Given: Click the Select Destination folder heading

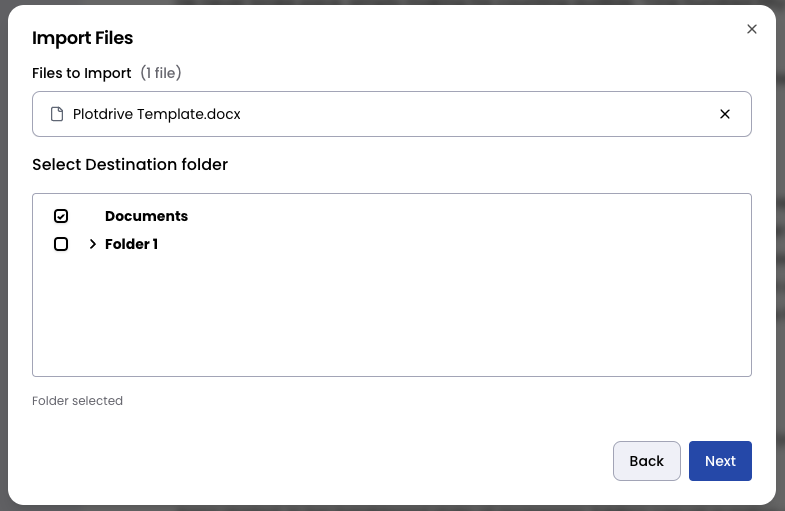Looking at the screenshot, I should pos(130,164).
